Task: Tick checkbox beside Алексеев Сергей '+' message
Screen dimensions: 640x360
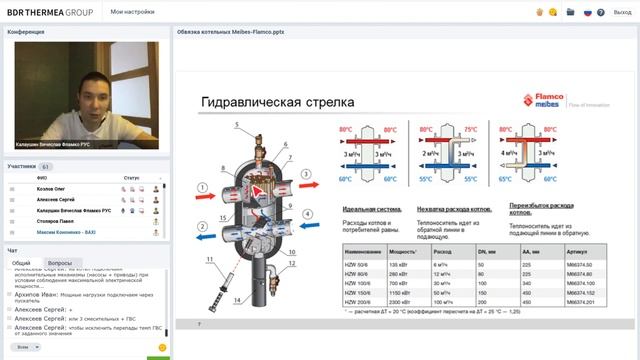Action: (10, 309)
